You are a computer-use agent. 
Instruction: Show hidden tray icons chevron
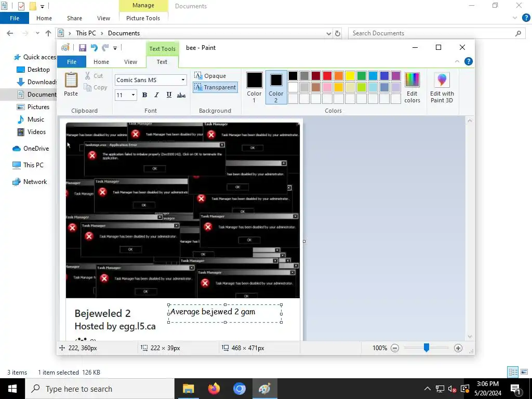(x=428, y=389)
